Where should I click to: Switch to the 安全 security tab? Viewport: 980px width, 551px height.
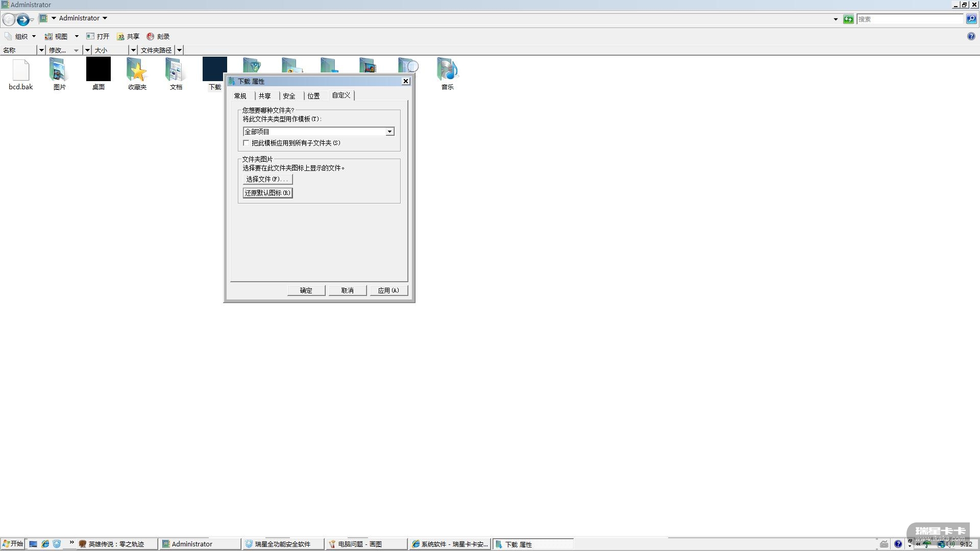pyautogui.click(x=289, y=96)
